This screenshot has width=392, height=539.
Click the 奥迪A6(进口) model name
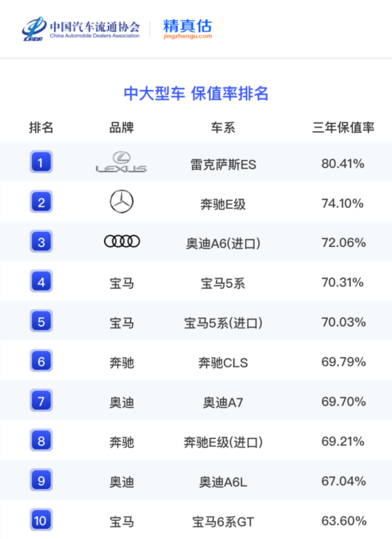(223, 243)
